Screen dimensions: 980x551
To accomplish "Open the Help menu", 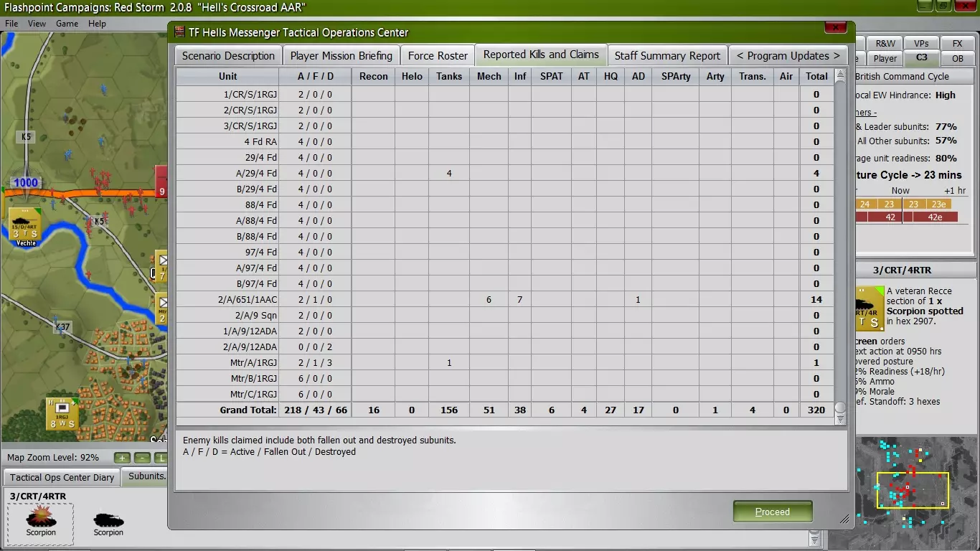I will click(97, 24).
